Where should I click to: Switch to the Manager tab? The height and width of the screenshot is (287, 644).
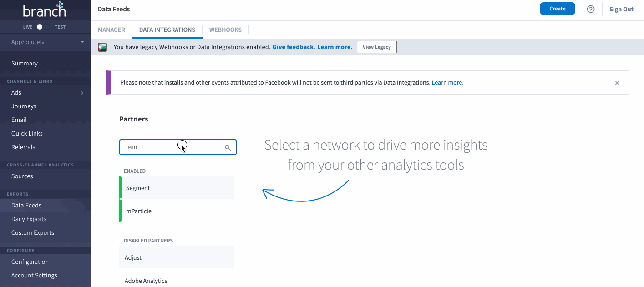(x=112, y=30)
